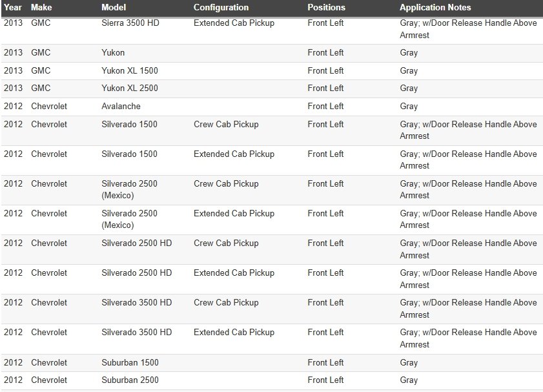The height and width of the screenshot is (392, 543).
Task: Select the Positions column header
Action: (326, 8)
